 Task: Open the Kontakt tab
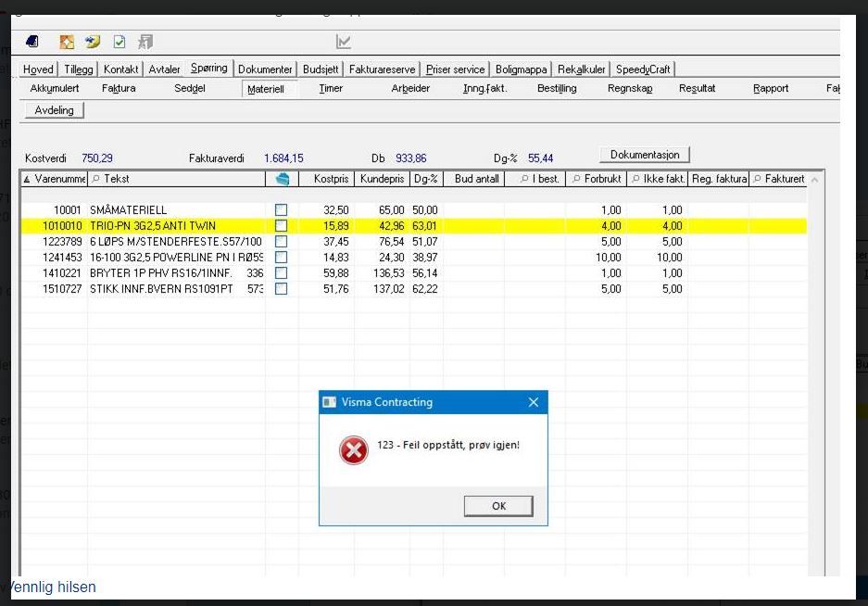(x=120, y=69)
